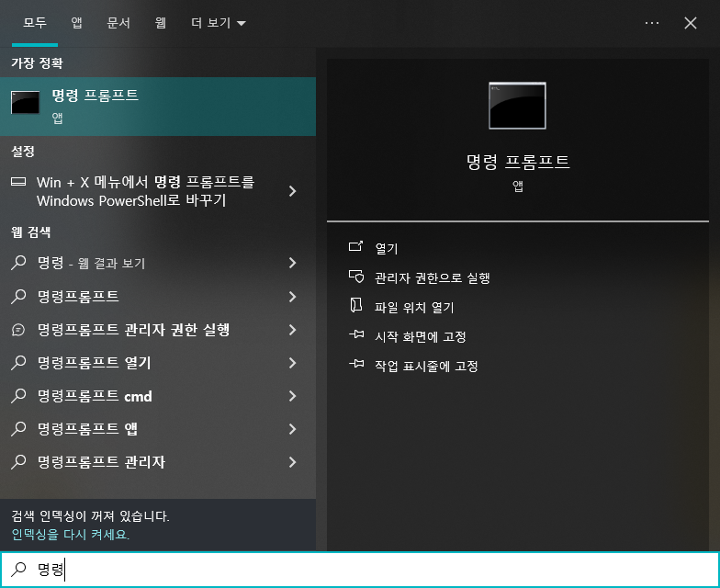Click the search icon beside 명령프롬프트 관리자
The height and width of the screenshot is (588, 720).
pyautogui.click(x=18, y=461)
